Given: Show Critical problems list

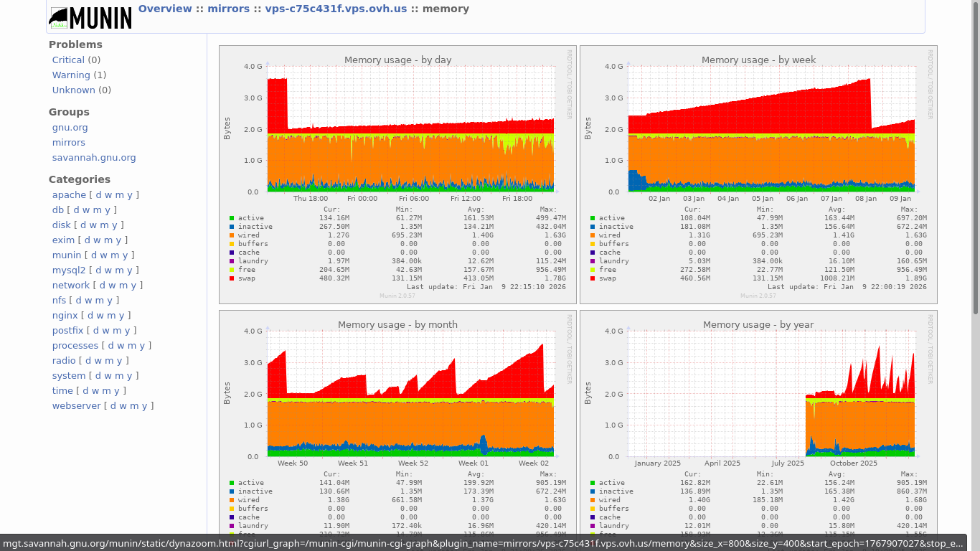Looking at the screenshot, I should click(x=68, y=60).
